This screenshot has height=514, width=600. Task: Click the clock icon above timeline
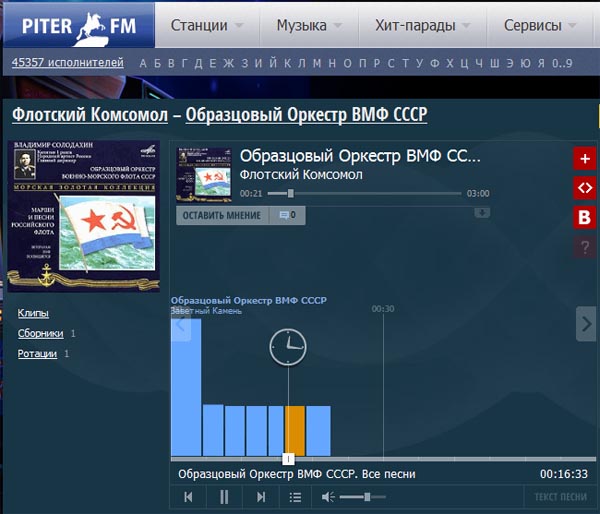pos(288,347)
